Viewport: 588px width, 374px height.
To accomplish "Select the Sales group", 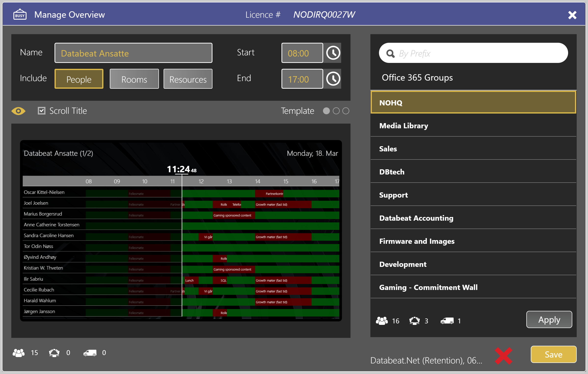I will pos(473,149).
